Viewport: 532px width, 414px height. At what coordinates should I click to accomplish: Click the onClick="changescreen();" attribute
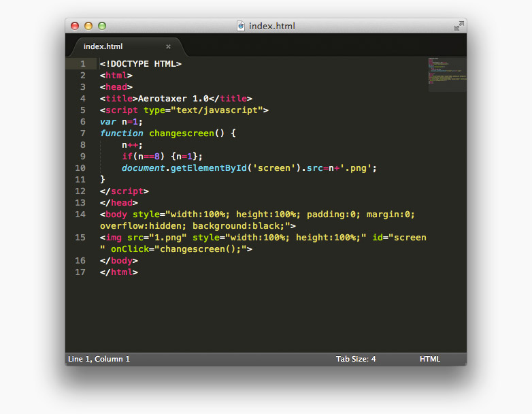(178, 249)
